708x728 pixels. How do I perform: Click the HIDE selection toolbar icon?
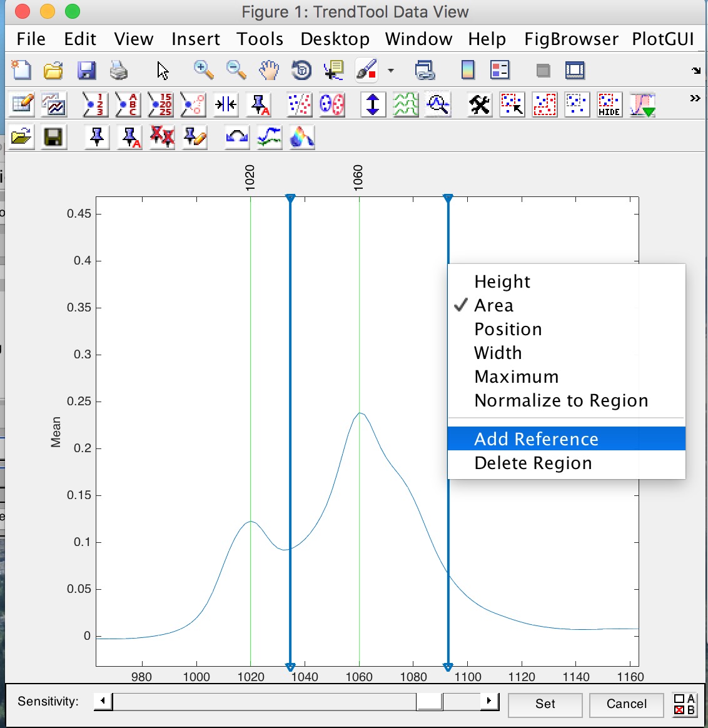click(609, 104)
